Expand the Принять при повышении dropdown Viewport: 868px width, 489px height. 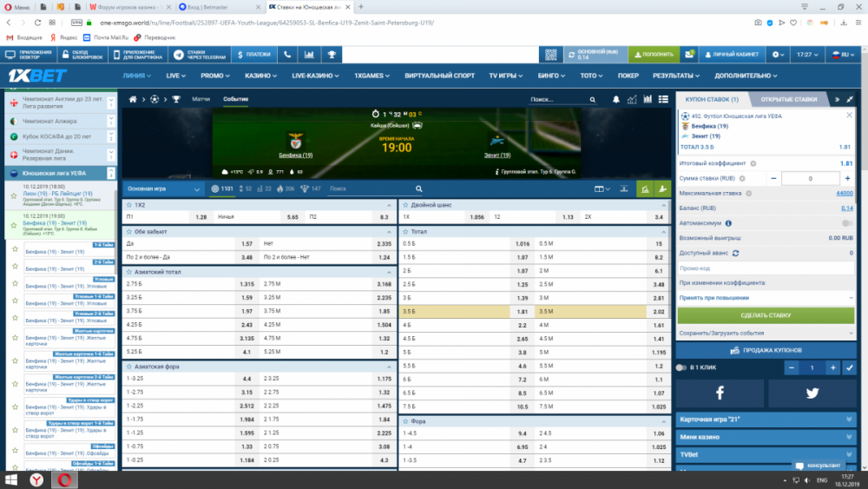[x=766, y=297]
